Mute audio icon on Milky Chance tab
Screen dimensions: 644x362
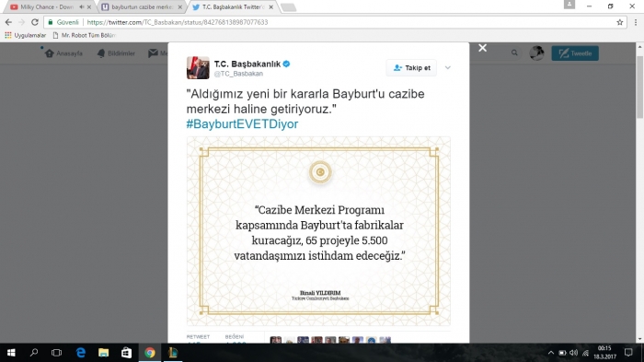point(81,7)
